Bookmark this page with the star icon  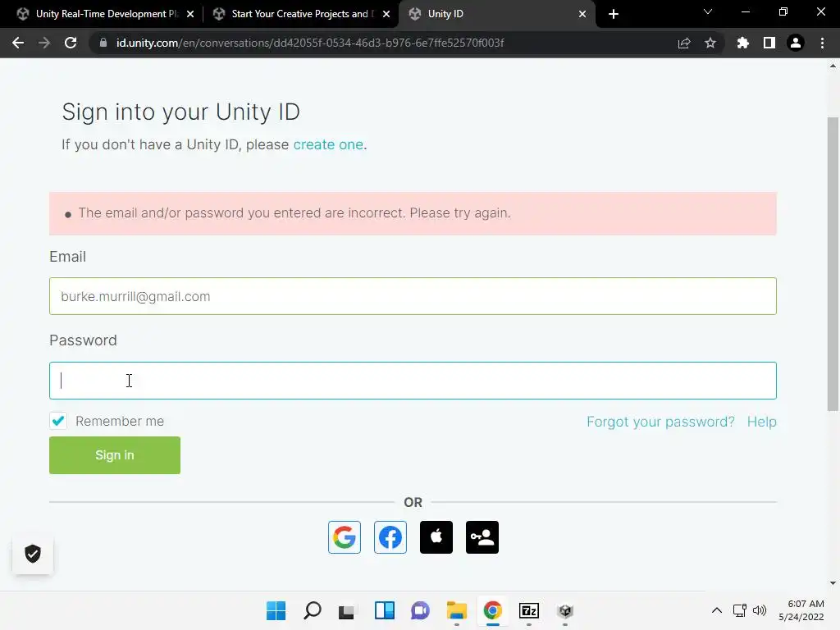coord(710,43)
